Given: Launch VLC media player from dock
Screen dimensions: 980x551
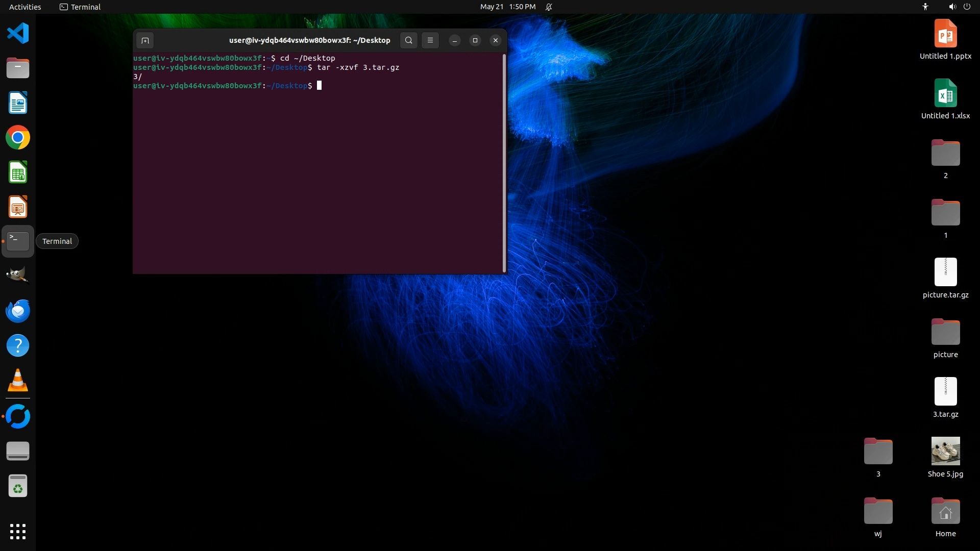Looking at the screenshot, I should coord(18,381).
